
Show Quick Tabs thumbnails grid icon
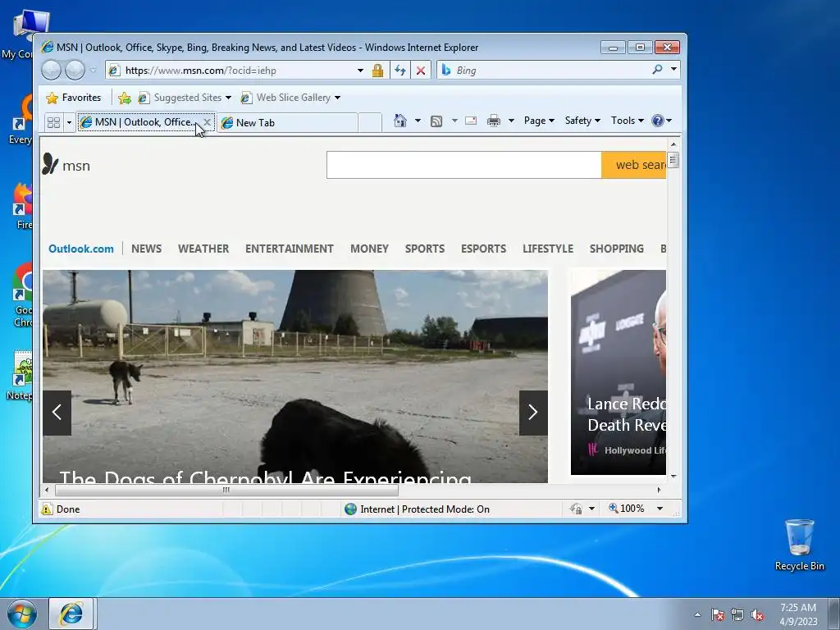(x=53, y=123)
